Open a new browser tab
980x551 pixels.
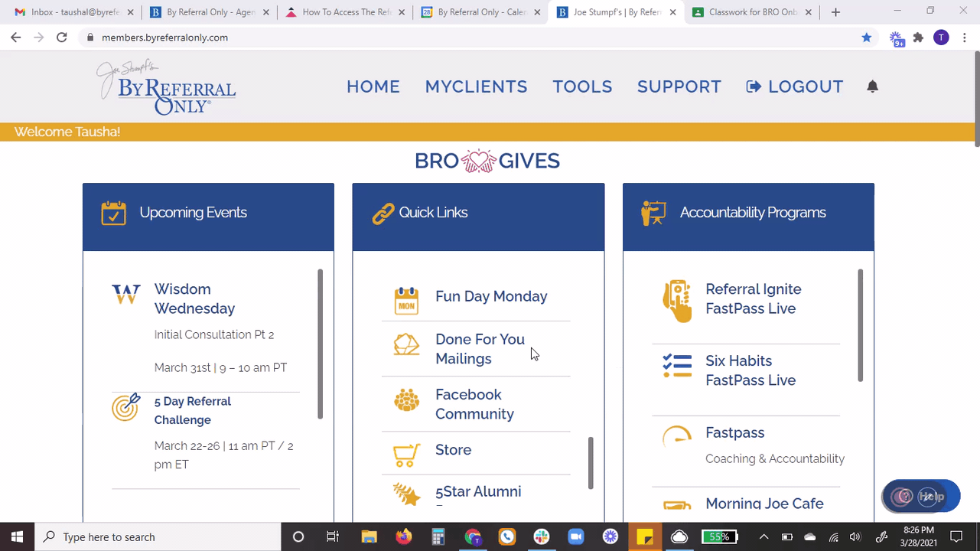(x=835, y=12)
